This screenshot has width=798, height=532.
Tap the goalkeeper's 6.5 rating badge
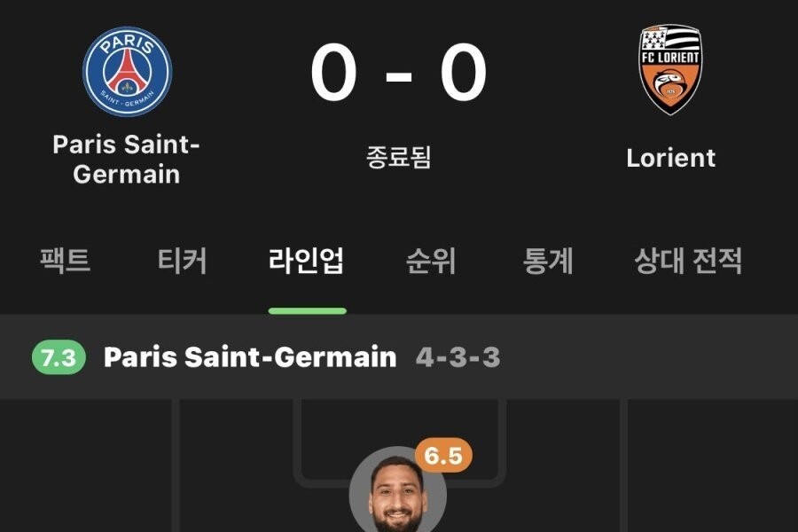[x=443, y=455]
